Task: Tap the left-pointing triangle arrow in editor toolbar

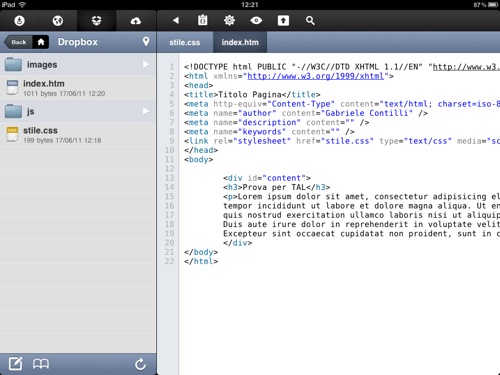Action: point(176,20)
